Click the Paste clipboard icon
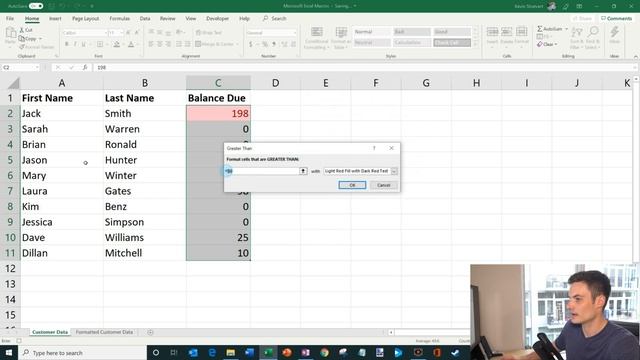 pyautogui.click(x=11, y=33)
